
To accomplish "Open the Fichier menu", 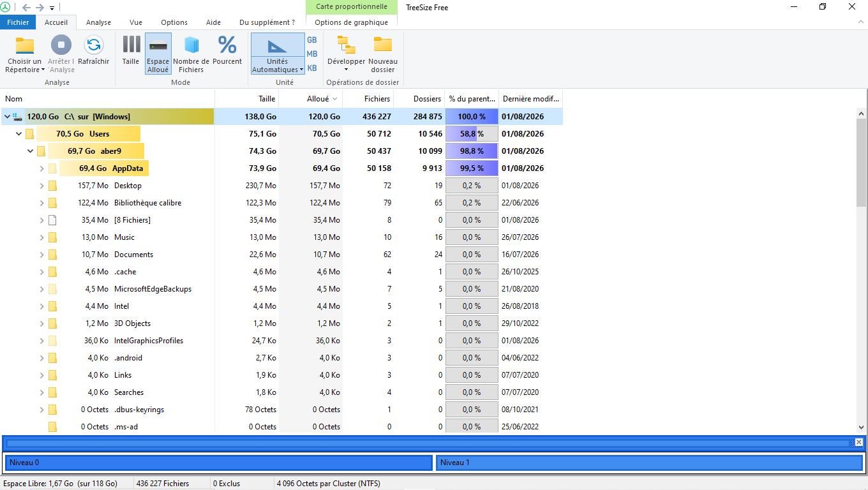I will pyautogui.click(x=18, y=22).
